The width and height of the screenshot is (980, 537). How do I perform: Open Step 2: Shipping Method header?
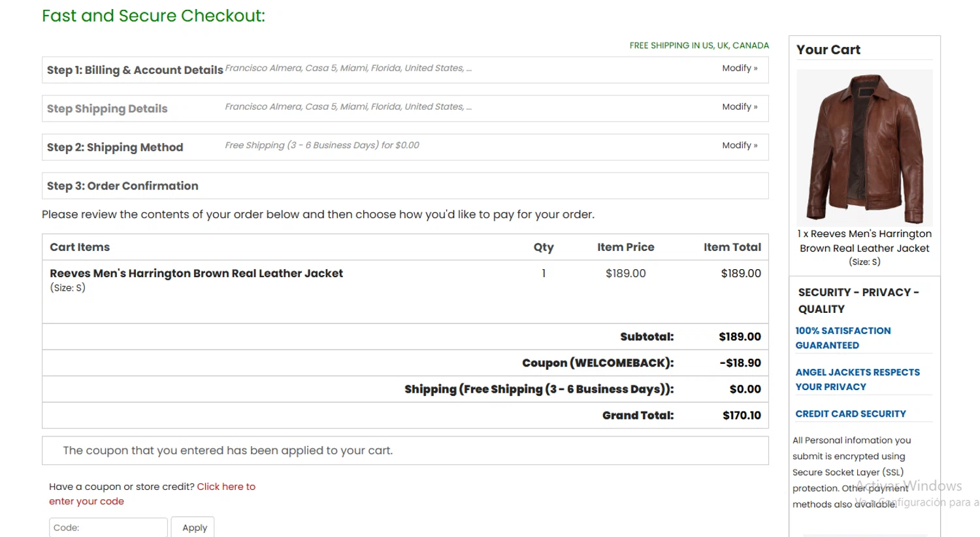[115, 147]
